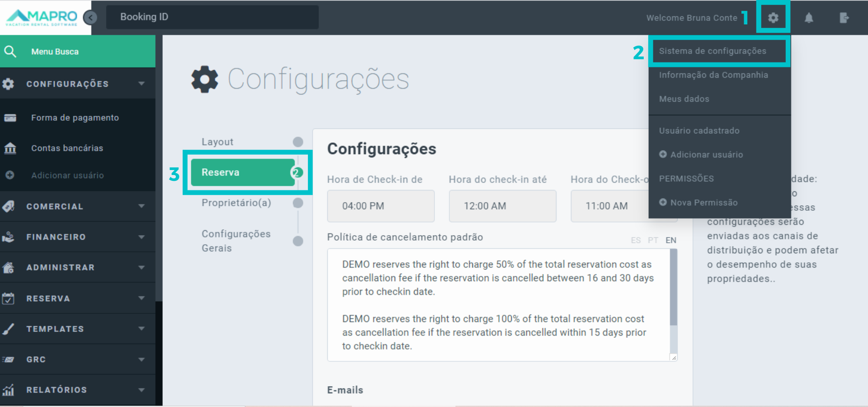Click the credit card icon for Forma de pagamento

pos(10,118)
